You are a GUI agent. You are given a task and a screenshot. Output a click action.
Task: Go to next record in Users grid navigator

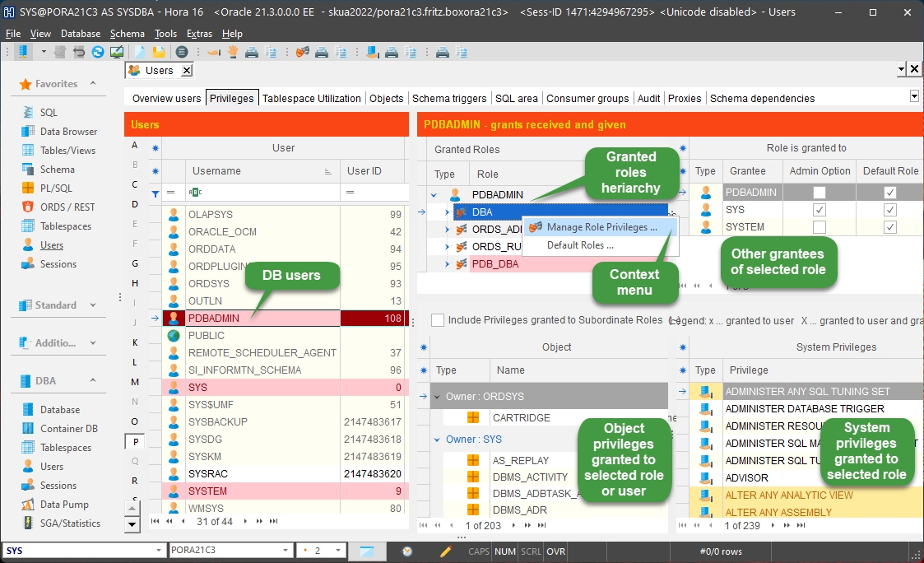tap(245, 521)
